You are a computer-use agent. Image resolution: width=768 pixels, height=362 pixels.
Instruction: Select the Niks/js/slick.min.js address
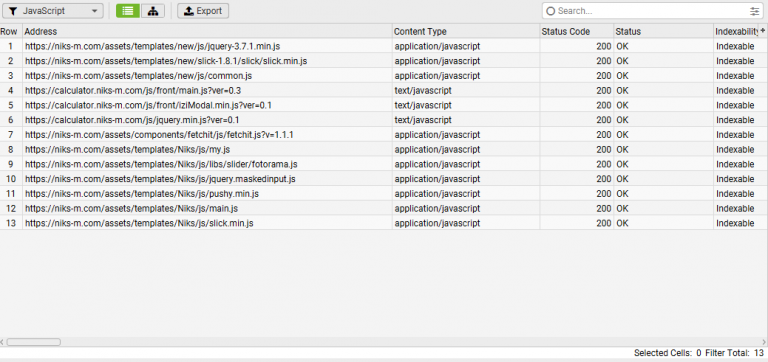pos(139,223)
